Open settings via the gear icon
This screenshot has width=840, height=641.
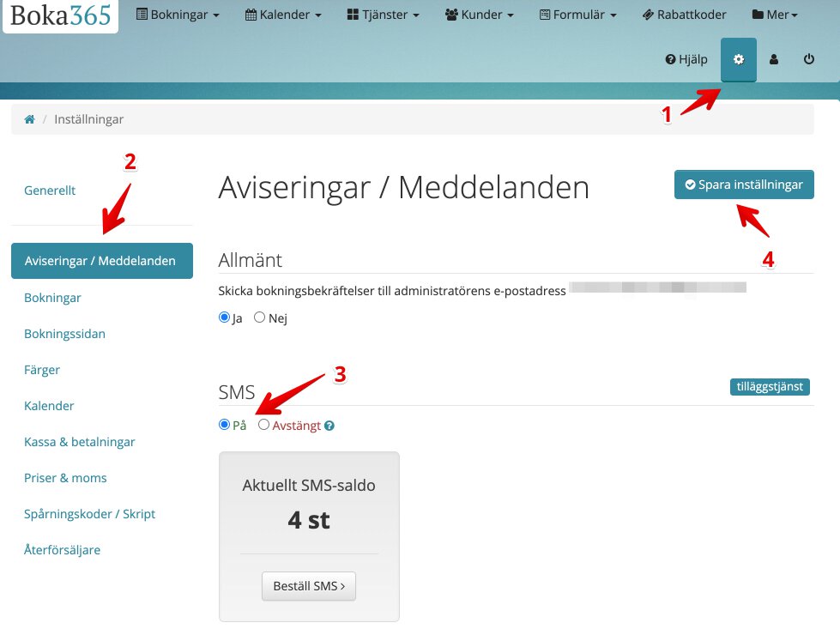tap(738, 59)
